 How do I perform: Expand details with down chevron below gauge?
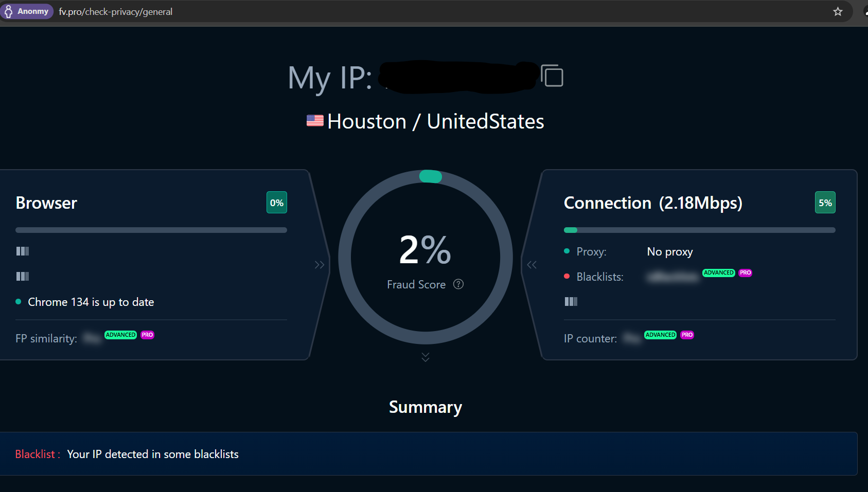click(x=426, y=357)
